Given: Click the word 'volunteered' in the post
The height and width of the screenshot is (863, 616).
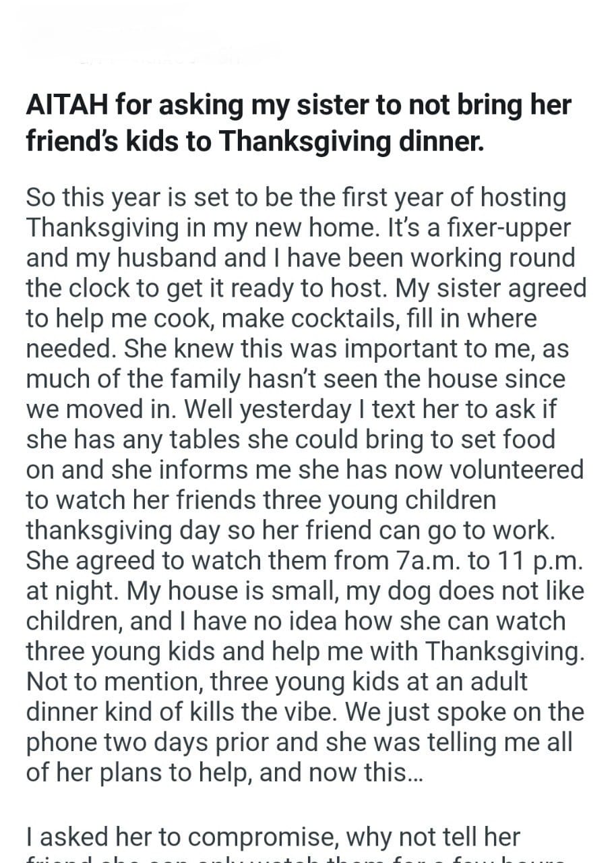Looking at the screenshot, I should 512,469.
